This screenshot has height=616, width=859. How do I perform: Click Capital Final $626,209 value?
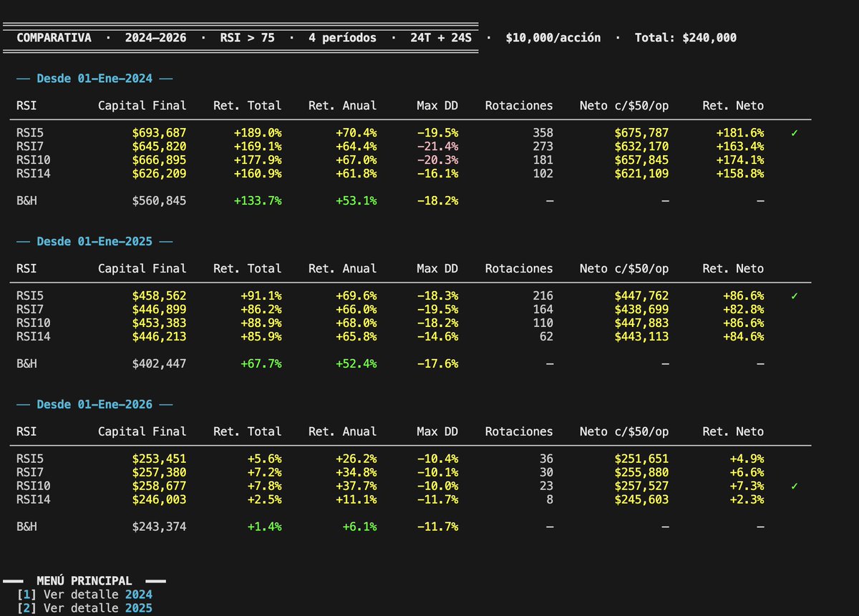(159, 174)
